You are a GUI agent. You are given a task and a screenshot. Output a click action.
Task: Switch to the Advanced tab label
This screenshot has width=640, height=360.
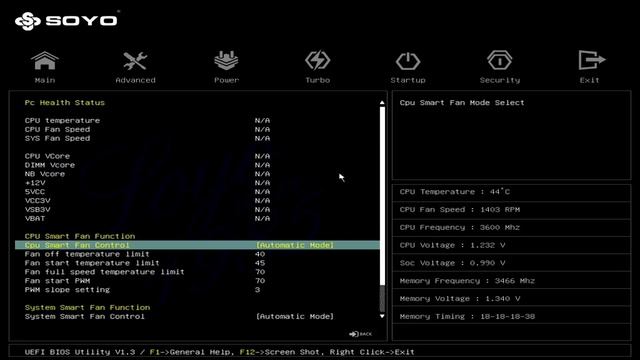136,80
